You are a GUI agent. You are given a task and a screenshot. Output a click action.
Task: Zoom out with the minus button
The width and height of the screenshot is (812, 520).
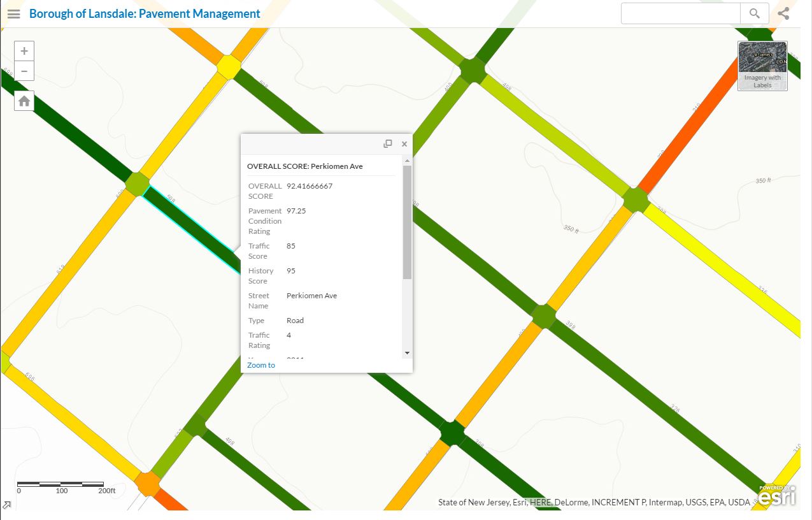point(24,71)
